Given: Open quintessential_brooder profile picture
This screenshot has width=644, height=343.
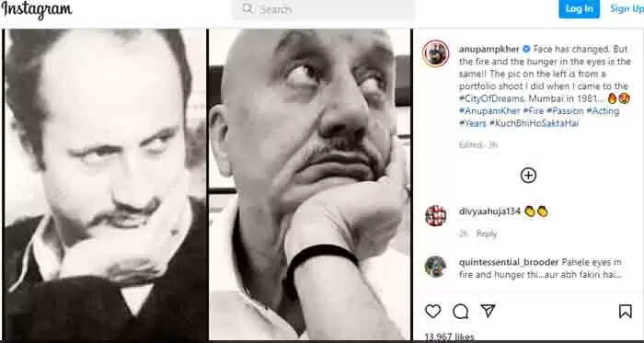Looking at the screenshot, I should [x=436, y=267].
